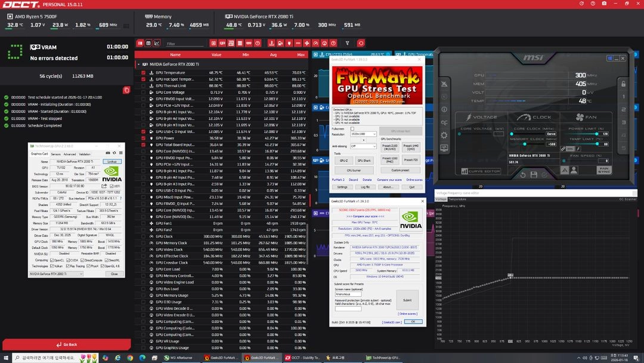Open Afterburner hardware monitor icon

coord(444,148)
